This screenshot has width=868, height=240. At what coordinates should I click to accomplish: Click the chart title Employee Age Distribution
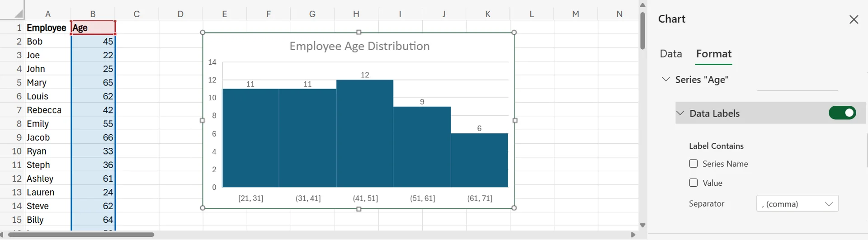pyautogui.click(x=359, y=46)
